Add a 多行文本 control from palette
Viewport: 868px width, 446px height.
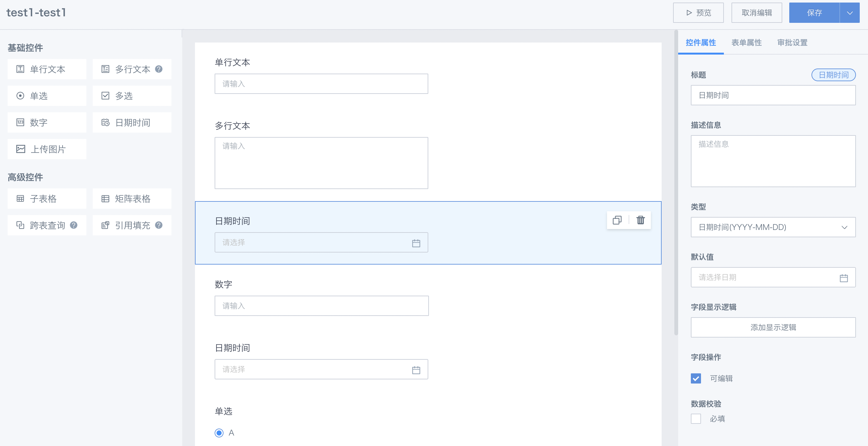[132, 69]
